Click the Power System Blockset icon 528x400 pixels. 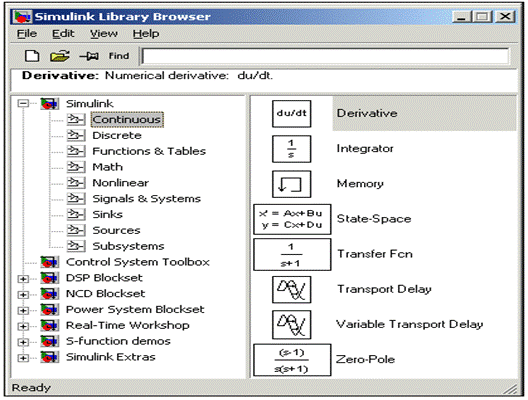point(50,309)
